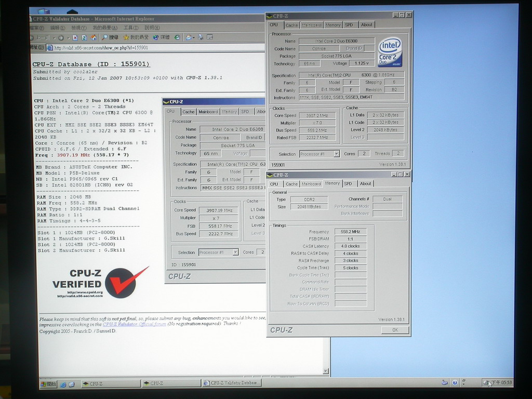Stop page loading with the red X icon
This screenshot has height=399, width=532.
coord(75,37)
